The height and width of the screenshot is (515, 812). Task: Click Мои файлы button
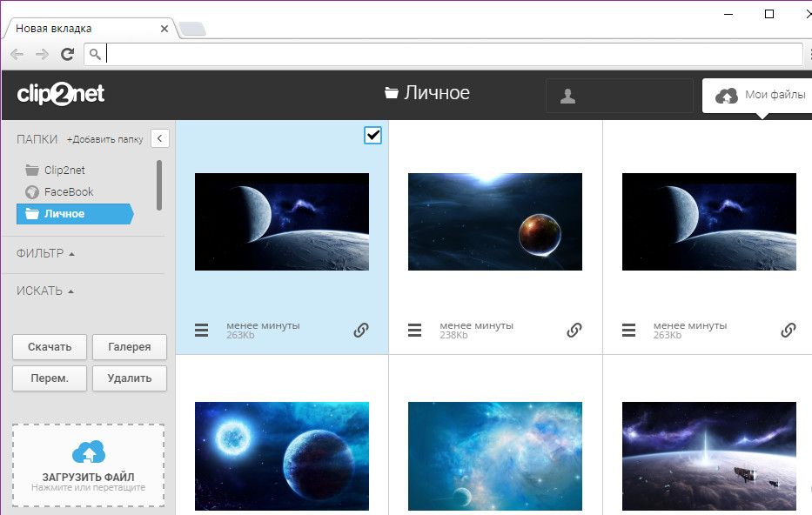[757, 96]
